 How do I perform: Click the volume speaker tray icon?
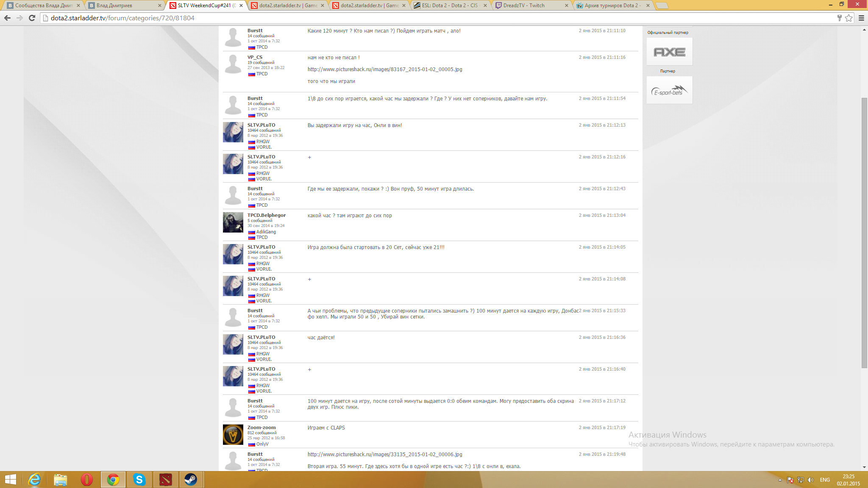[x=810, y=480]
